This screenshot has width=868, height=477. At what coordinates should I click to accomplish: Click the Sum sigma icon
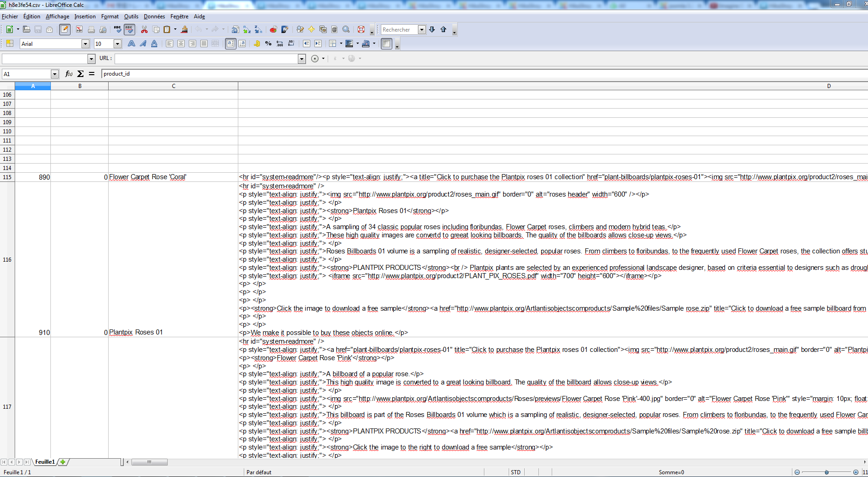point(80,74)
